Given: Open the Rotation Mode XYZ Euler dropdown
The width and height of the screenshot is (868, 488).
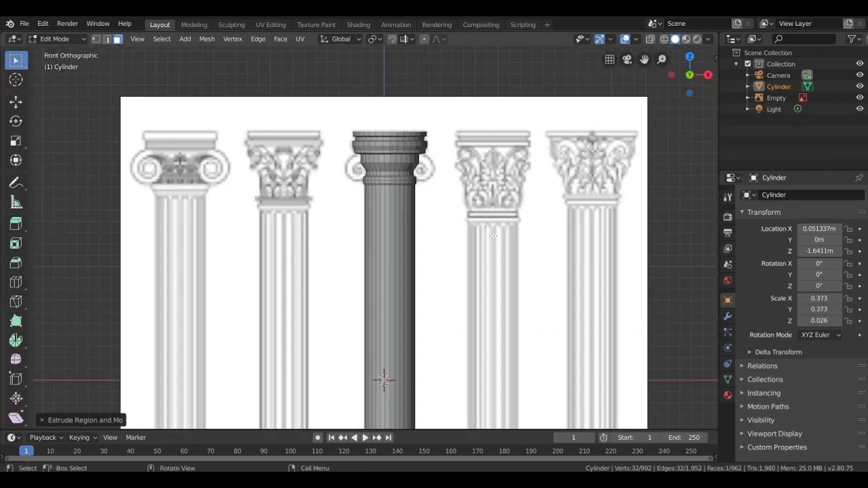Looking at the screenshot, I should pyautogui.click(x=821, y=335).
